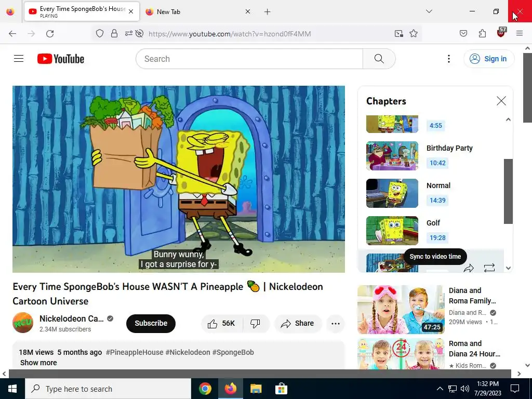This screenshot has width=532, height=399.
Task: Go back in browser history
Action: (12, 34)
